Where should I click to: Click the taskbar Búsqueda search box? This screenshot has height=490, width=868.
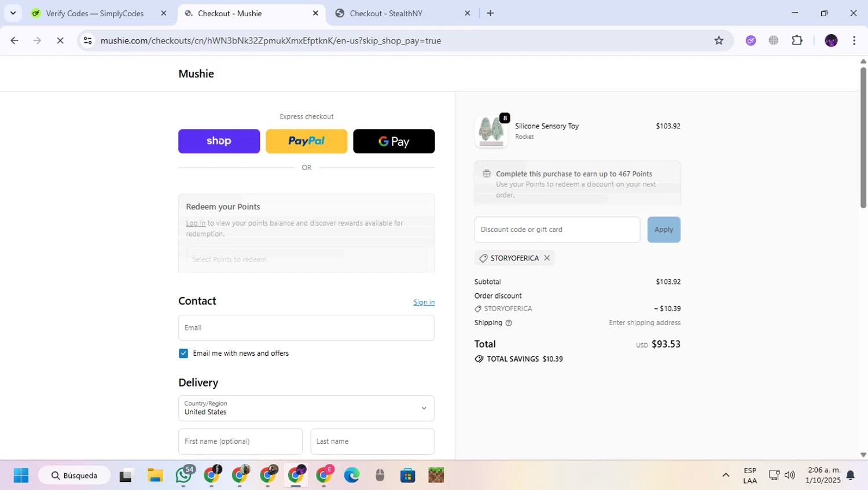point(74,476)
